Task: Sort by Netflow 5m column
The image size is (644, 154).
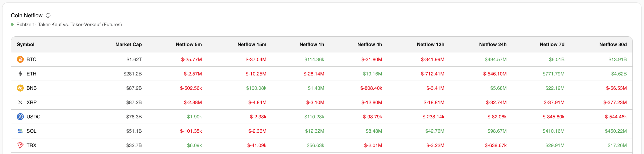Action: pos(189,44)
